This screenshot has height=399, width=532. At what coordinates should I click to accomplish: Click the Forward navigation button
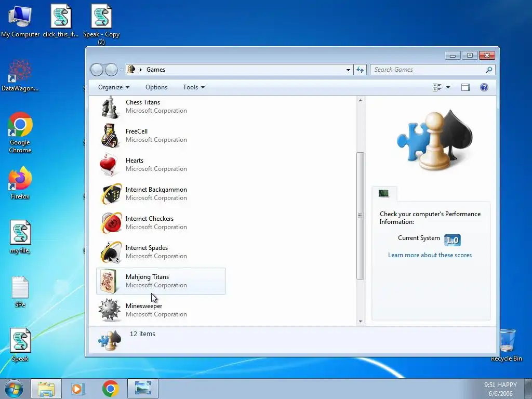point(111,70)
